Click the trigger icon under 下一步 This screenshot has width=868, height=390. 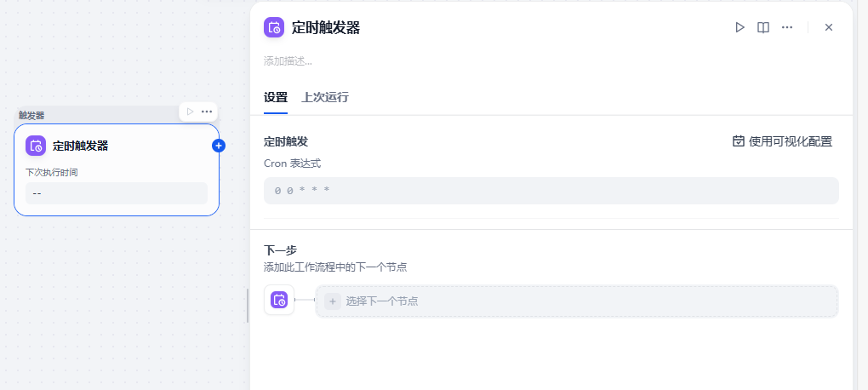(279, 300)
